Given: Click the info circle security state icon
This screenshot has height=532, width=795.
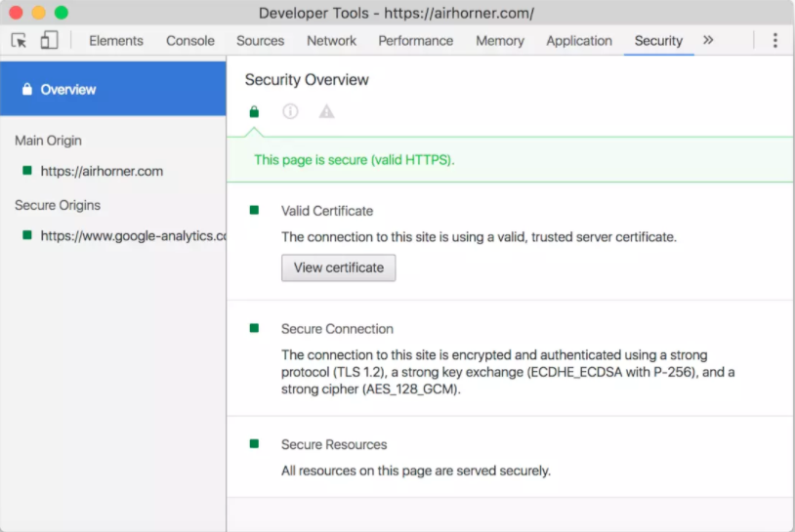Looking at the screenshot, I should [x=290, y=111].
